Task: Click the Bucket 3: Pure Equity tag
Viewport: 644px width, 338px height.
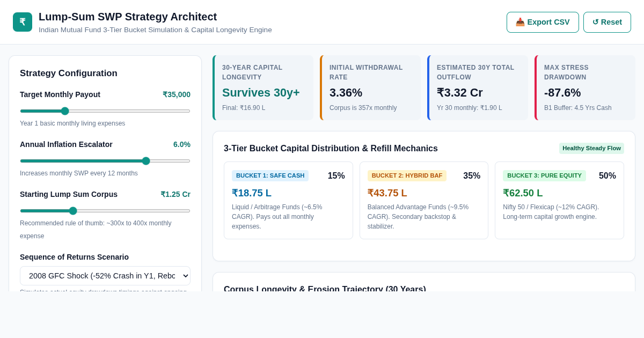Action: click(x=544, y=175)
